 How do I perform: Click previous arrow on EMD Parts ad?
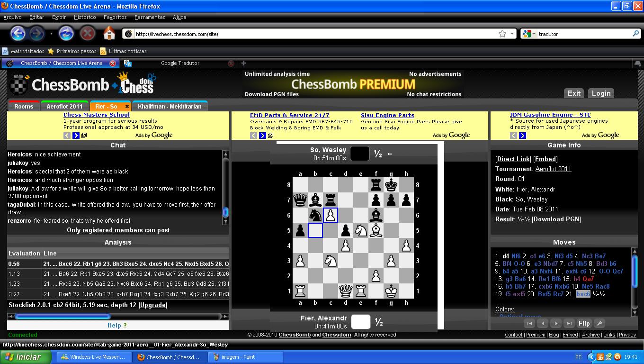254,136
